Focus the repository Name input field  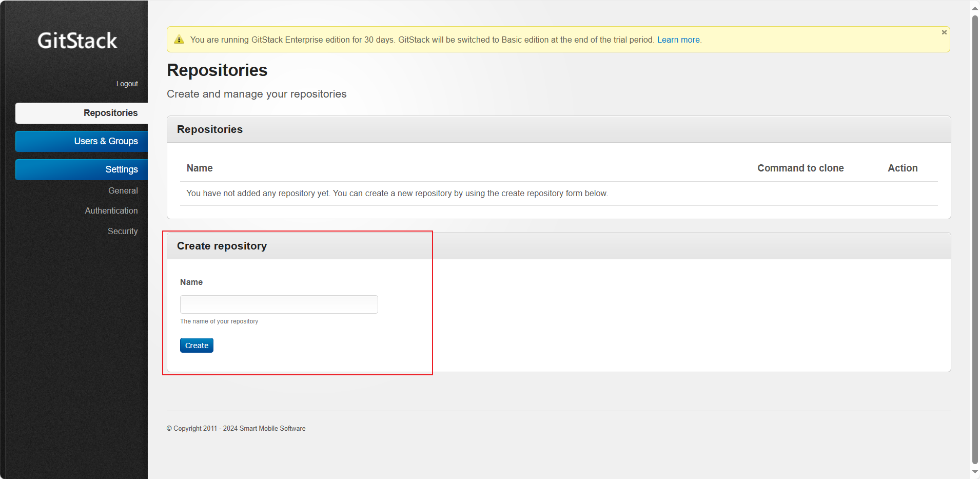pos(279,304)
